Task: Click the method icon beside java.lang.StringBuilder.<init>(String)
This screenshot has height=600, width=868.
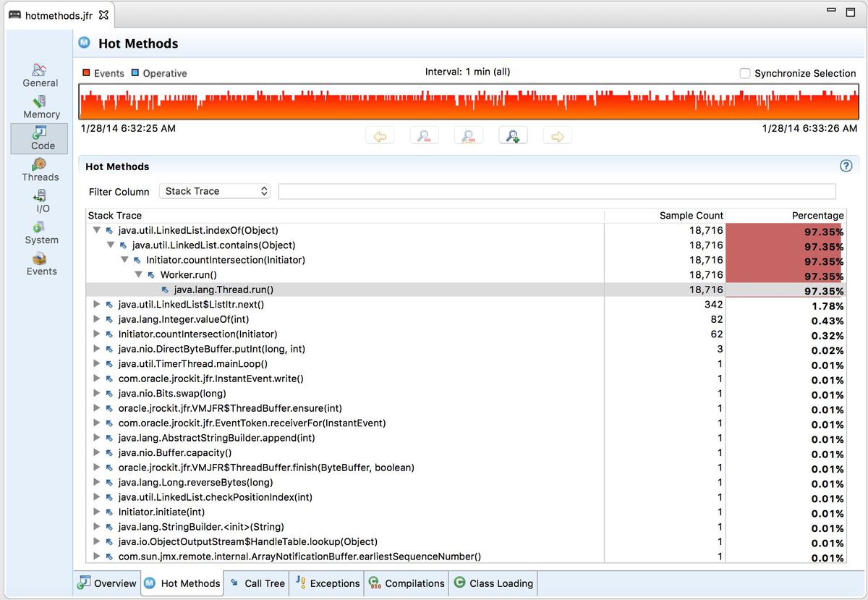Action: [109, 527]
